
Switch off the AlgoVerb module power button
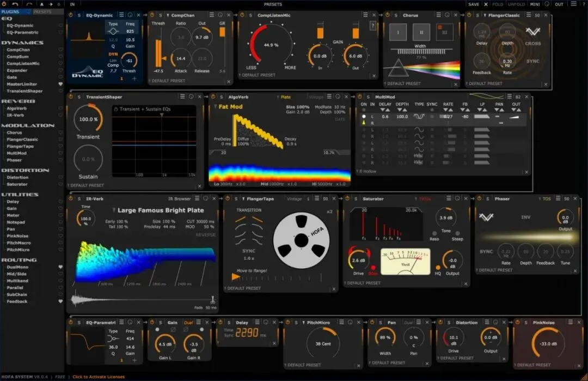coord(213,96)
